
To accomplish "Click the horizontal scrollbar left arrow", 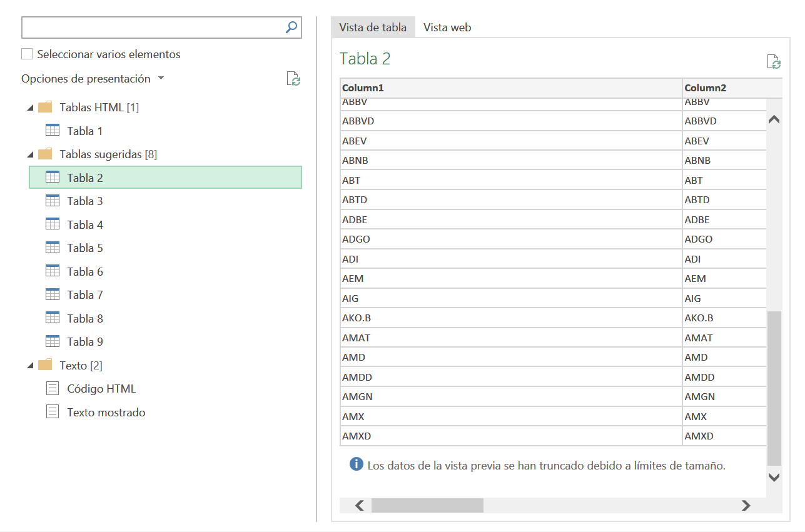I will (359, 505).
